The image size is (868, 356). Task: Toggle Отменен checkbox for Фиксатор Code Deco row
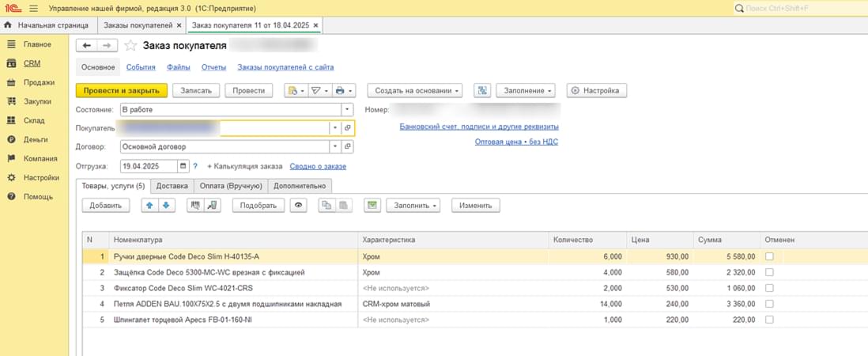[769, 288]
